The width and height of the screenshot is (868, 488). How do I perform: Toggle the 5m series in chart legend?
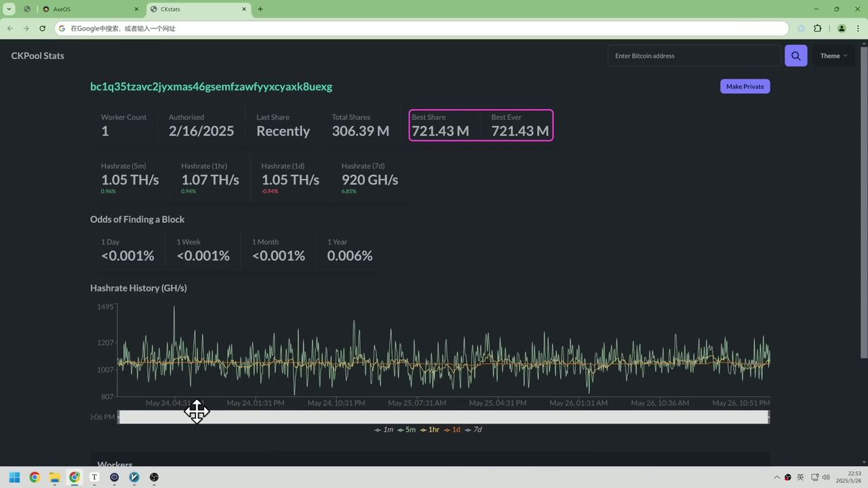coord(406,430)
